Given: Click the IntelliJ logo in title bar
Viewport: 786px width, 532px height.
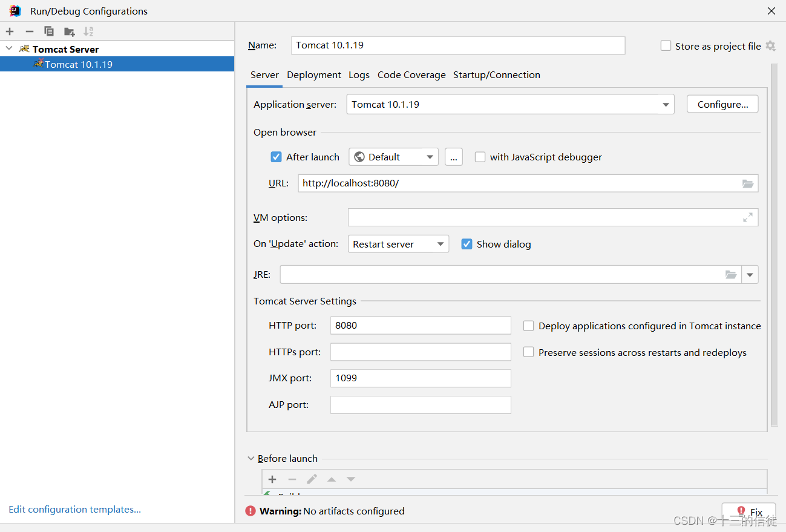Looking at the screenshot, I should (15, 11).
